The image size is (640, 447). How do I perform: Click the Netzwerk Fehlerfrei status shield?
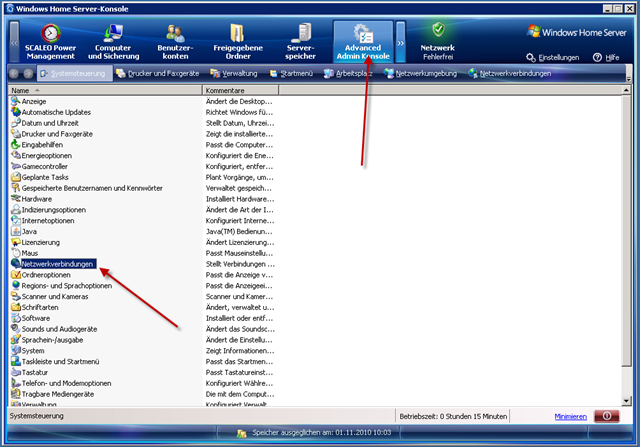click(x=438, y=29)
